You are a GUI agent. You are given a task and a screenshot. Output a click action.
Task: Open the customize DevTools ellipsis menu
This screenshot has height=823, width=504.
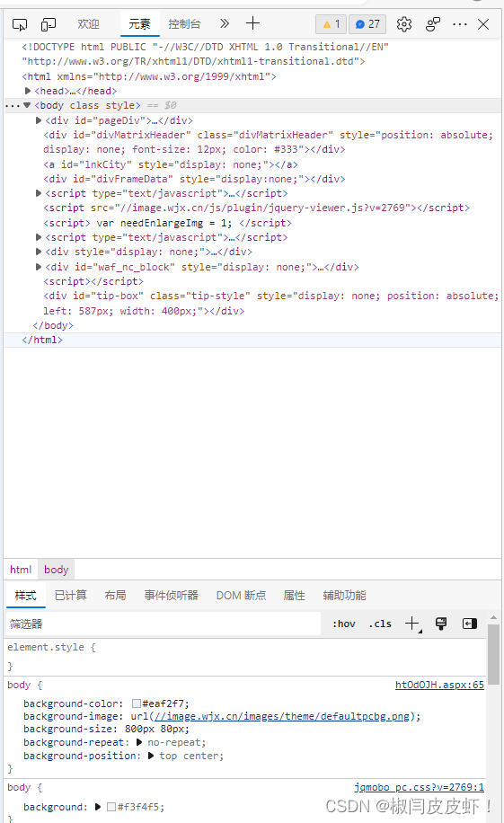(x=459, y=24)
